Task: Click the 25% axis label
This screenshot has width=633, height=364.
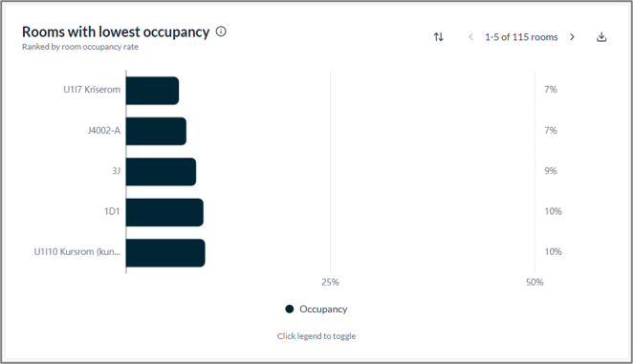Action: [330, 282]
